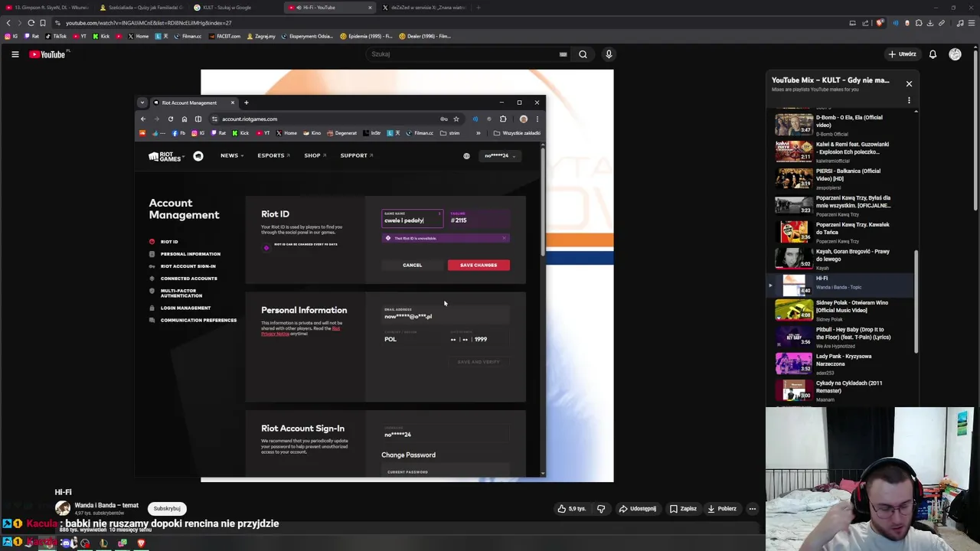Share video via Udostępnij button

click(638, 509)
